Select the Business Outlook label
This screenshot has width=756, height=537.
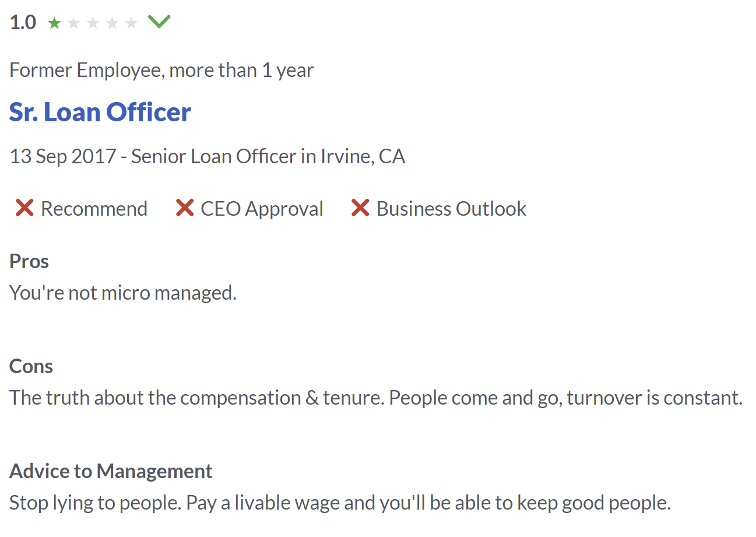[451, 209]
